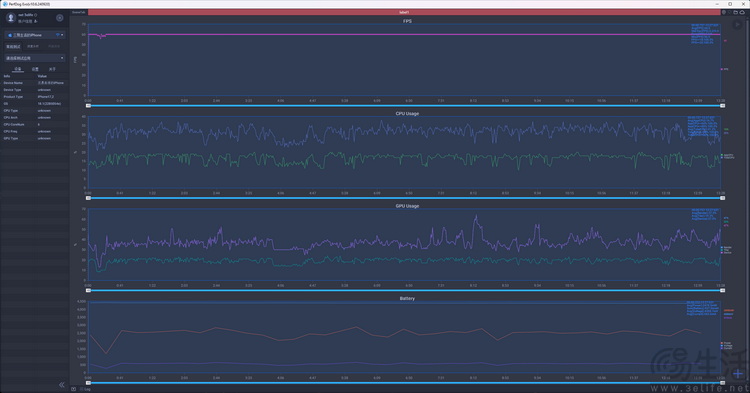The height and width of the screenshot is (393, 750).
Task: Switch to the about tab in left panel
Action: point(52,69)
